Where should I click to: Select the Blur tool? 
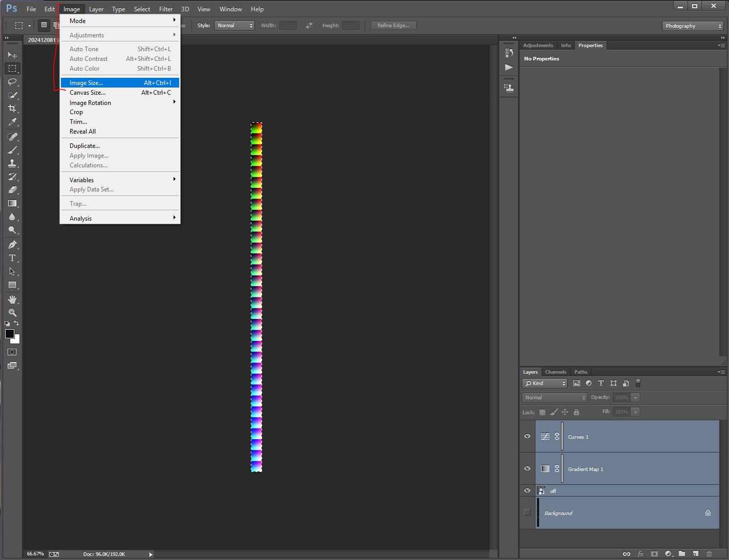(12, 217)
